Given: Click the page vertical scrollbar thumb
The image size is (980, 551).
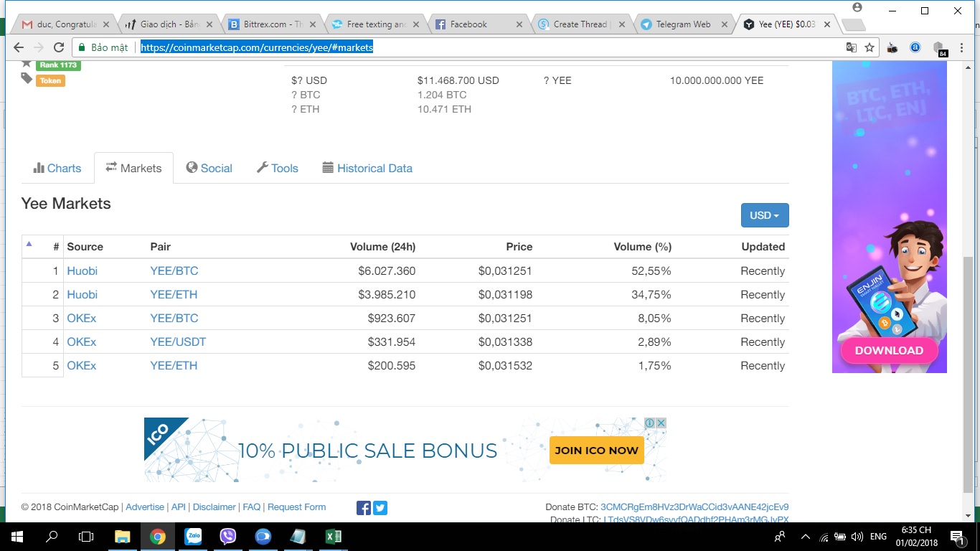Looking at the screenshot, I should click(969, 373).
